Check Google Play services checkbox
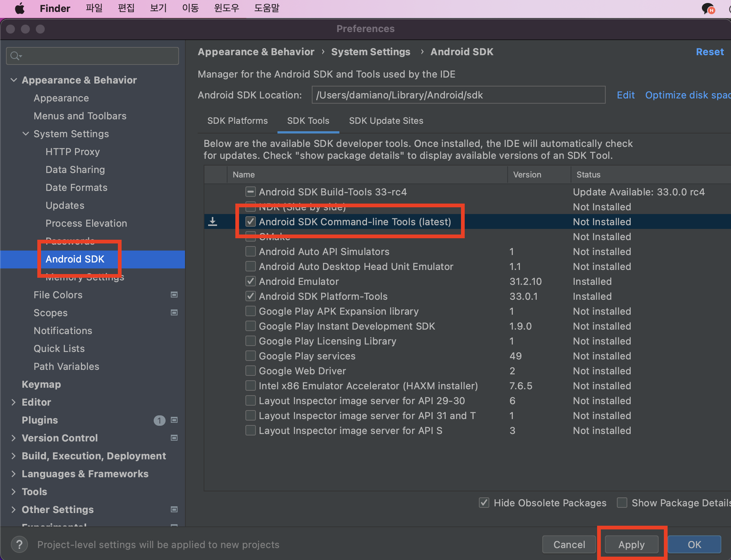731x560 pixels. 251,356
